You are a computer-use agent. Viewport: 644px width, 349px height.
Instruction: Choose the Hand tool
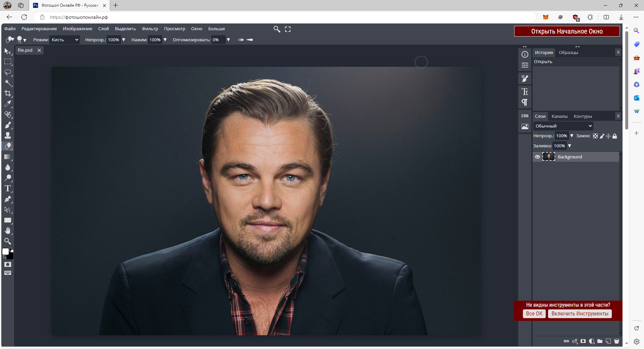8,231
